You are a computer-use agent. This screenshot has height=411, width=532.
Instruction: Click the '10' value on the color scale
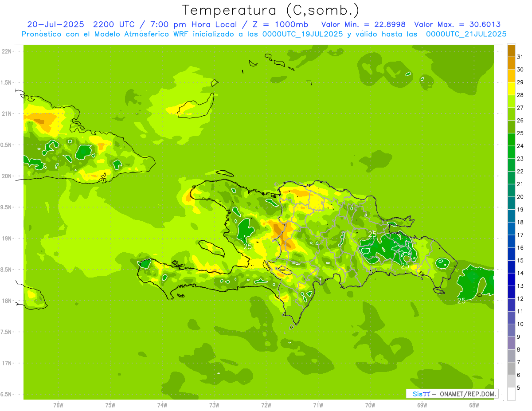(x=520, y=324)
